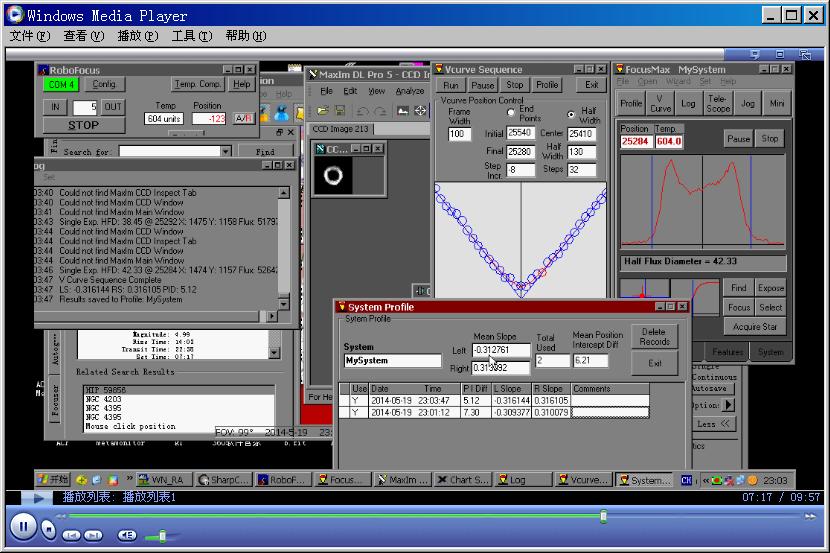Switch to MaxIm taskbar item
The image size is (830, 553).
click(x=402, y=479)
